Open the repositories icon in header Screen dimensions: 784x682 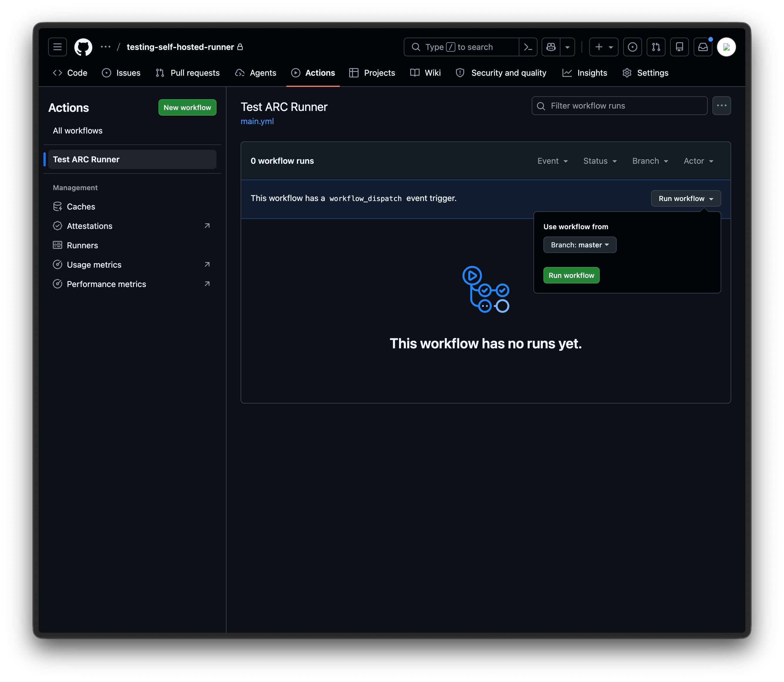pyautogui.click(x=679, y=47)
